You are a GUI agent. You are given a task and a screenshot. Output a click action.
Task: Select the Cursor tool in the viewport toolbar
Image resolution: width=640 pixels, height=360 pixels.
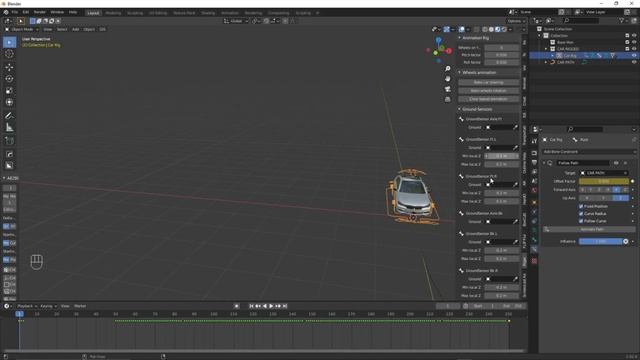(9, 54)
